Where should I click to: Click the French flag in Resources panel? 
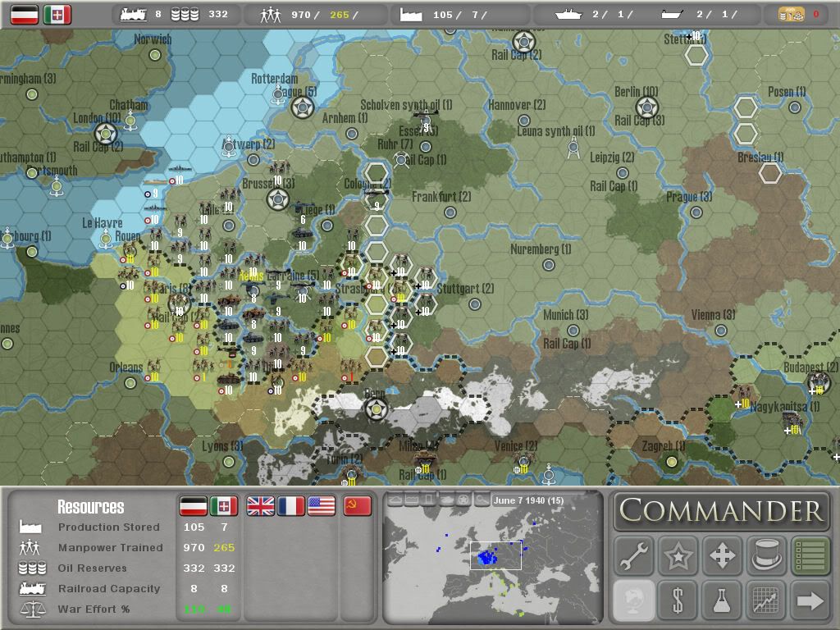(291, 506)
